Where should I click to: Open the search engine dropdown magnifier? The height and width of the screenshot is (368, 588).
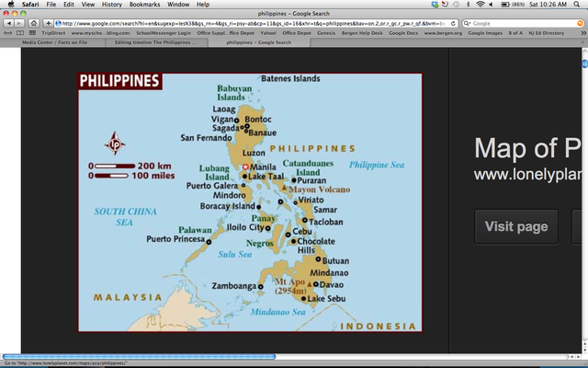click(x=467, y=23)
